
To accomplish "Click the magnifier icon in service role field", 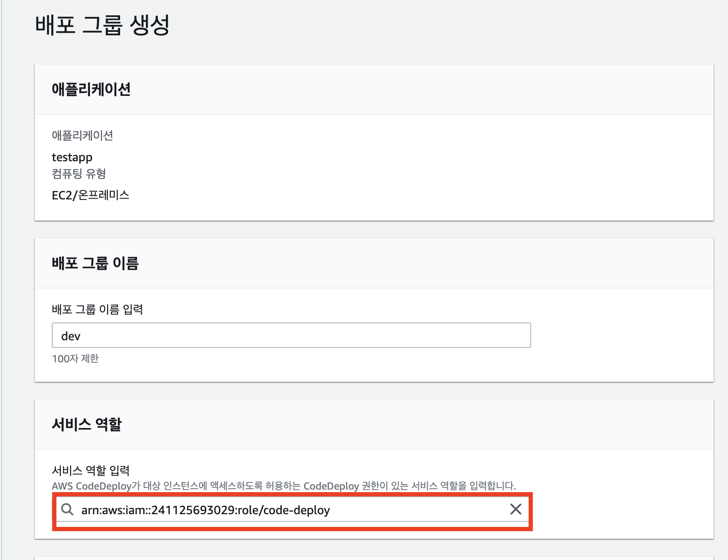I will (x=67, y=510).
